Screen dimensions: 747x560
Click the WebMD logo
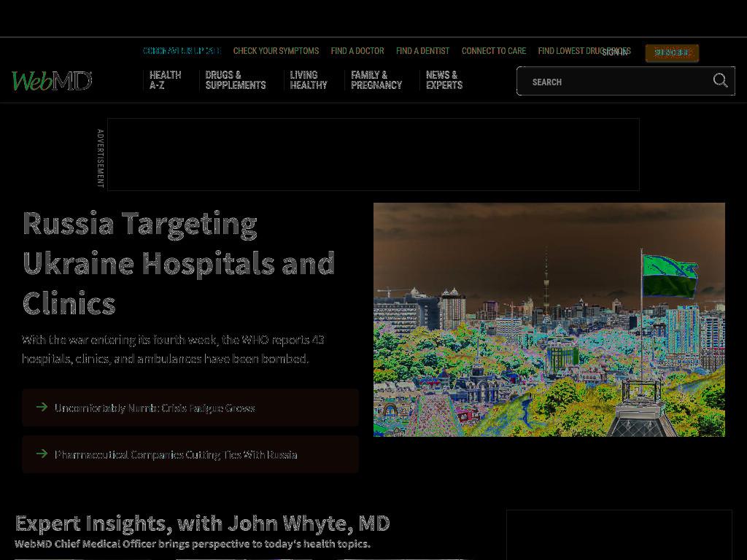(52, 81)
